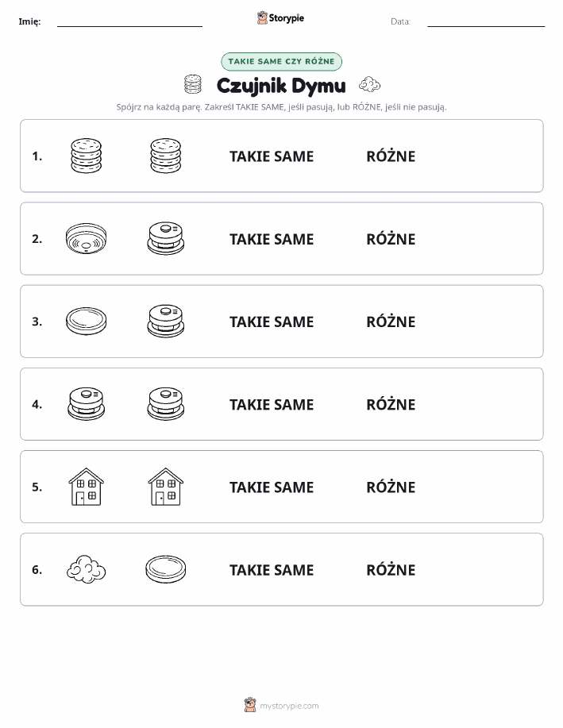Click the second house picture in row 5
This screenshot has height=728, width=563.
[x=166, y=487]
